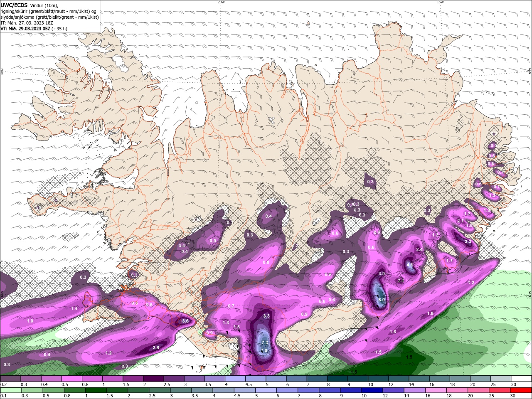Click the 3.0 value above the 8.0 maximum

coord(381,273)
